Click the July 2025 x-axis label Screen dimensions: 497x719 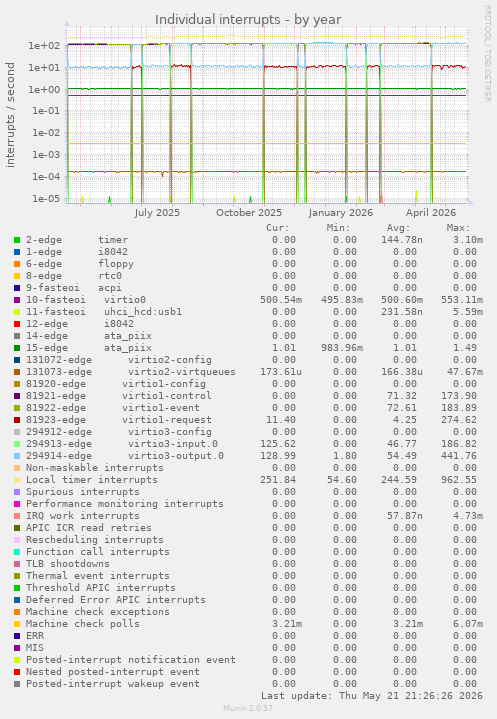(157, 213)
